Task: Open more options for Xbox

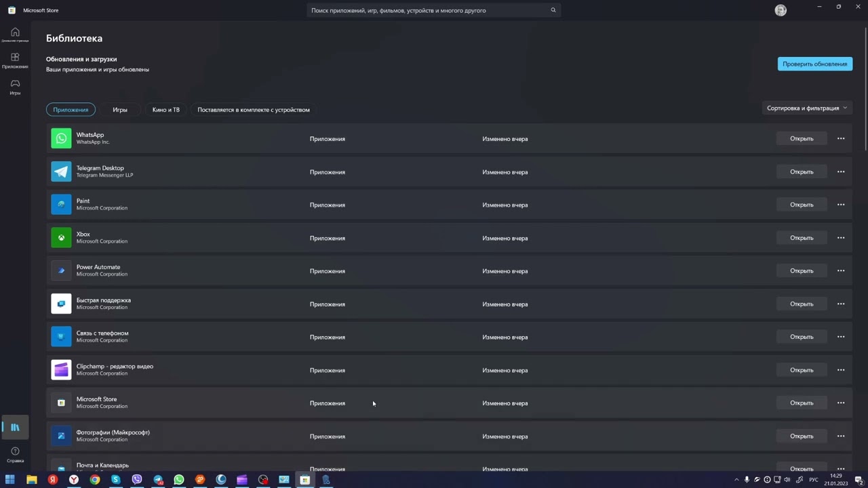Action: click(841, 237)
